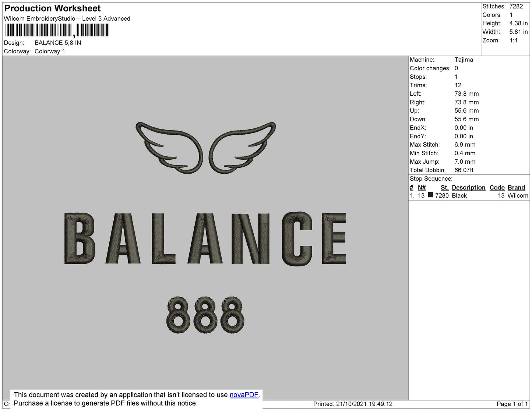Click the Up value '55.6 mm'

(466, 111)
